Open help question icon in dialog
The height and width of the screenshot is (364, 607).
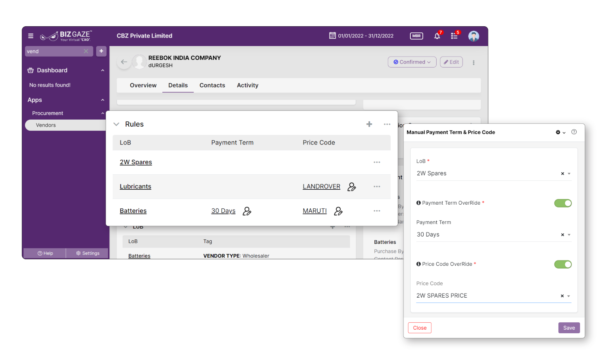[574, 132]
